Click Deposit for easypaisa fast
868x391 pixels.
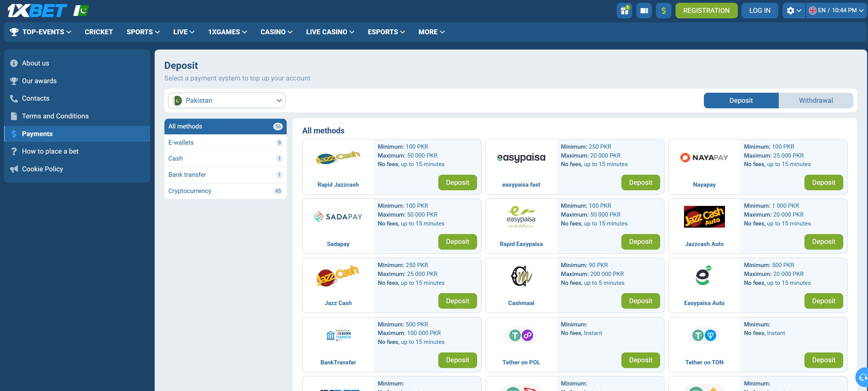(640, 183)
